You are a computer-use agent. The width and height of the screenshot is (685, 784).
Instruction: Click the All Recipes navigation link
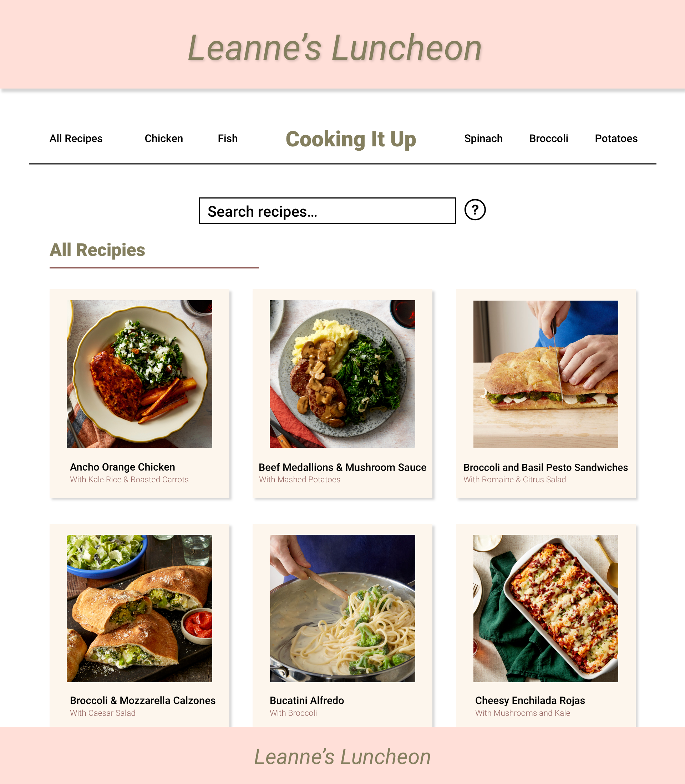click(75, 139)
